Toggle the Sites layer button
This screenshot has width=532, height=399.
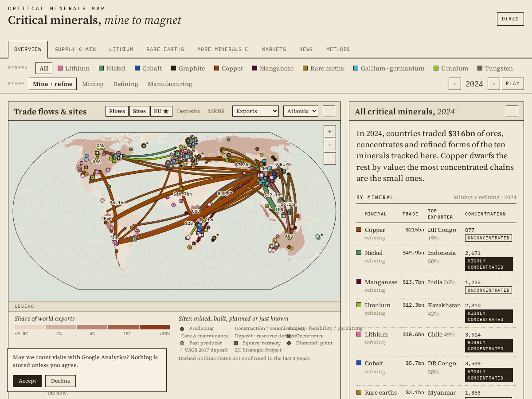pyautogui.click(x=139, y=111)
